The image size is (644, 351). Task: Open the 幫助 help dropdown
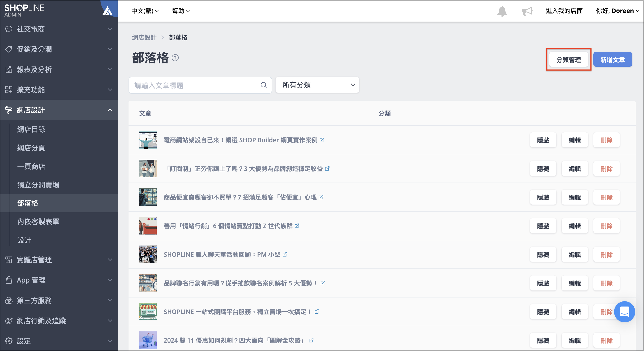[x=181, y=11]
